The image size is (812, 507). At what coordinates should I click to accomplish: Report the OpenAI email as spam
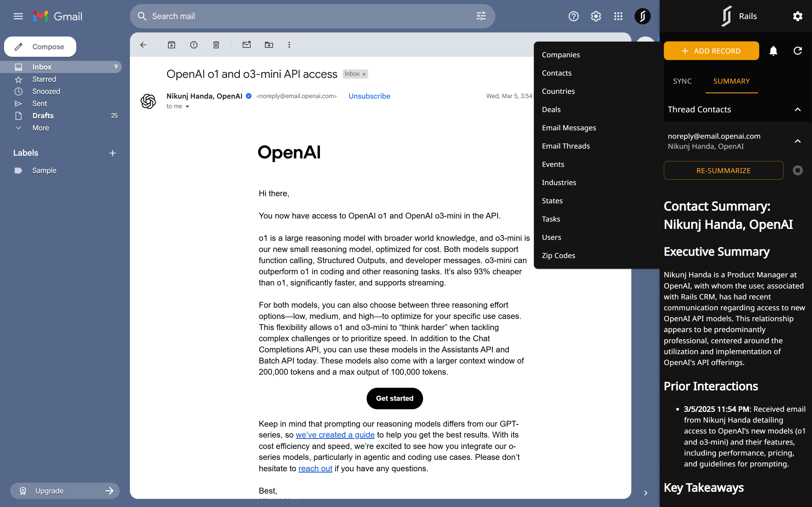point(194,45)
